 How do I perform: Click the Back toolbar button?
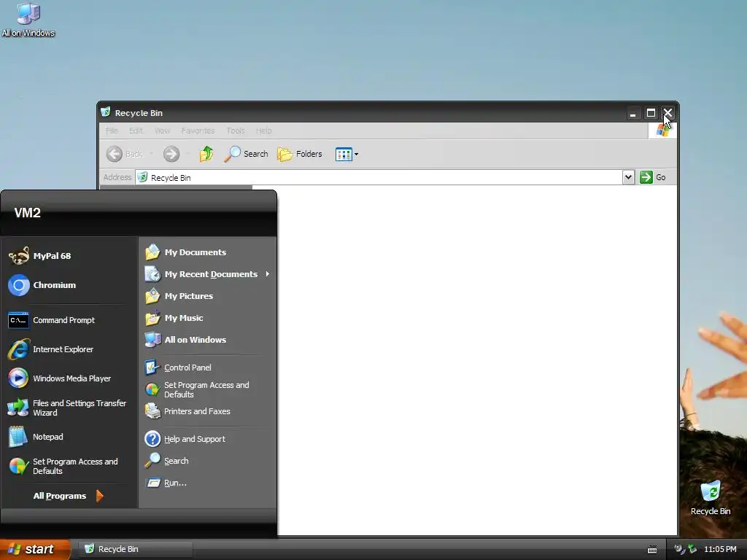125,154
